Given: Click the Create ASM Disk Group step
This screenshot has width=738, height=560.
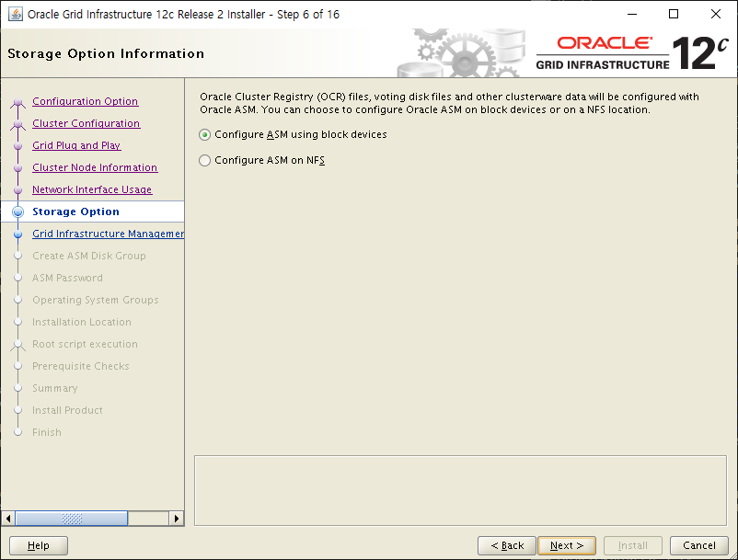Looking at the screenshot, I should tap(89, 256).
